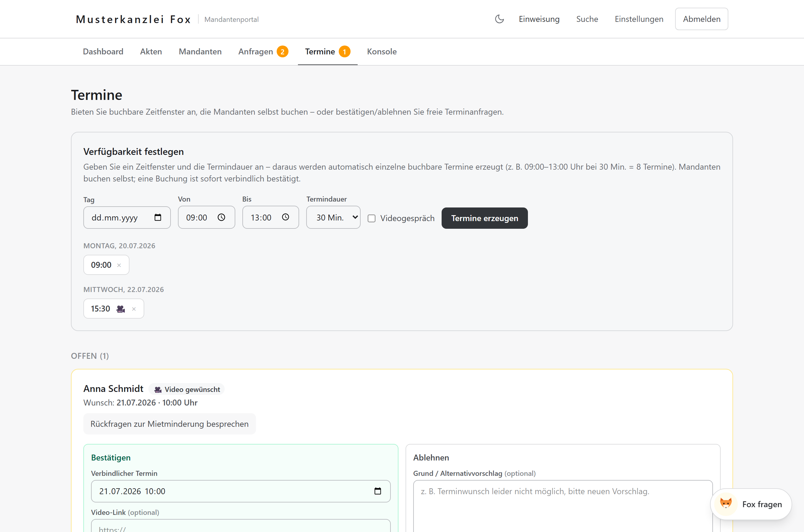Focus the Von time field
Image resolution: width=804 pixels, height=532 pixels.
[206, 218]
